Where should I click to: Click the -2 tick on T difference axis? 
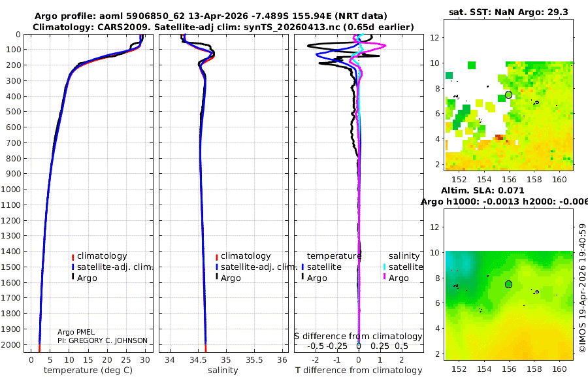(x=316, y=360)
